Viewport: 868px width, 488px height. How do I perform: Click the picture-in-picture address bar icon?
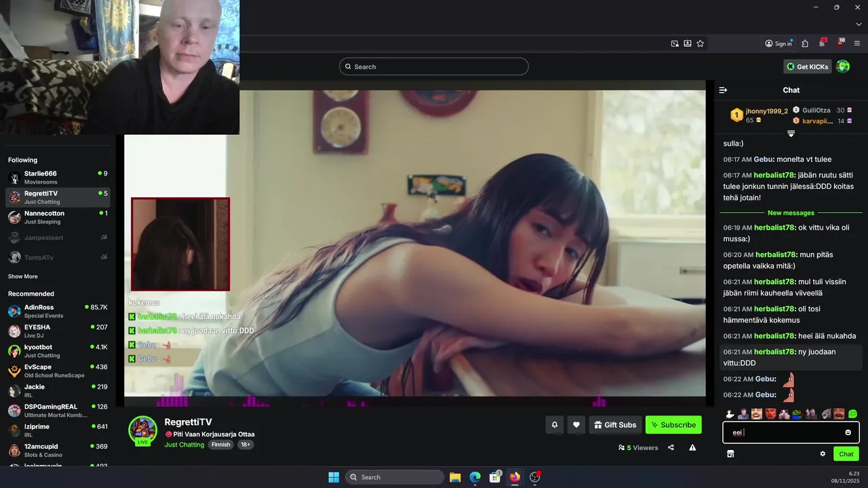(x=675, y=43)
